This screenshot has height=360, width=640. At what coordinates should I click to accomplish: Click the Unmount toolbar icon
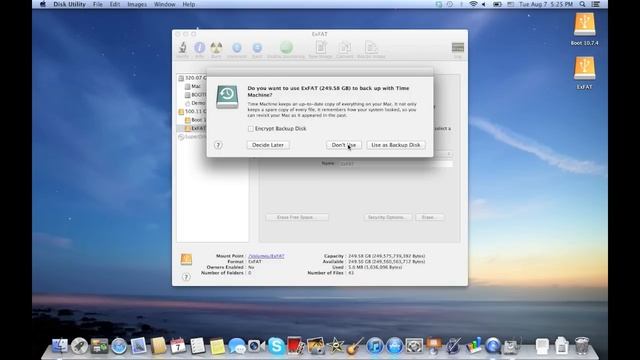pyautogui.click(x=237, y=48)
